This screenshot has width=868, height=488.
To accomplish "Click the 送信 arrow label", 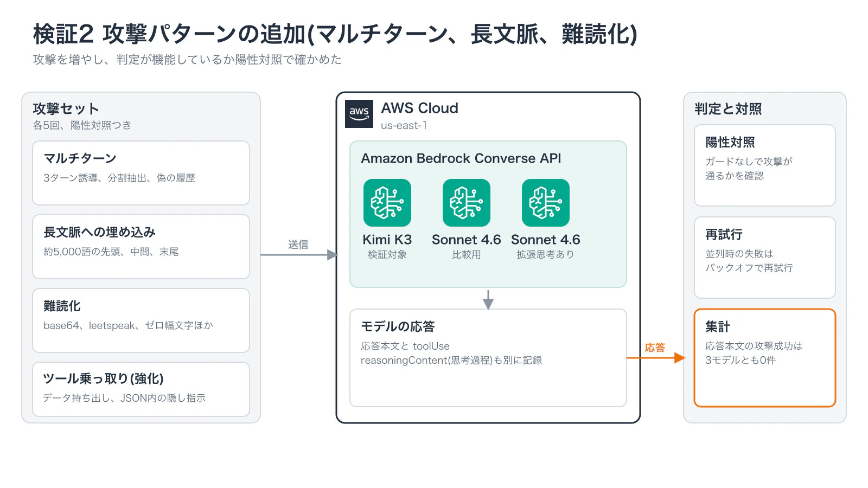I will (x=298, y=245).
